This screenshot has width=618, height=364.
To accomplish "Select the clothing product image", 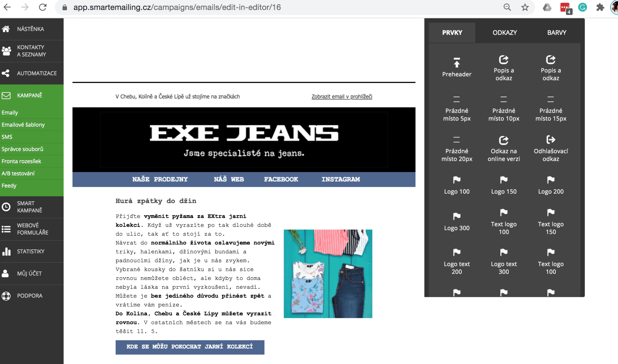I will 328,273.
